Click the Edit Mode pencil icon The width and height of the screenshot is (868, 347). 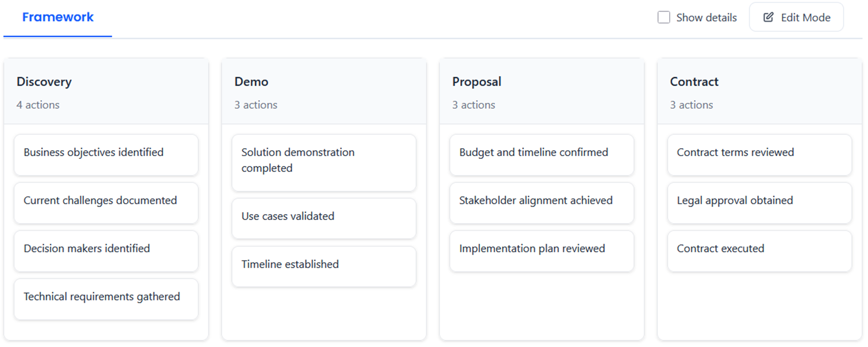[768, 18]
